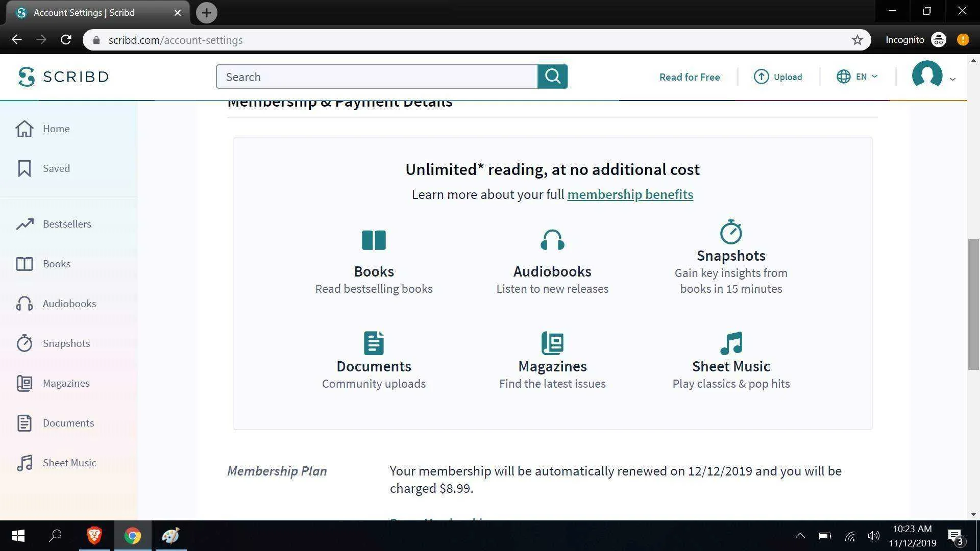Click the globe language icon

843,77
